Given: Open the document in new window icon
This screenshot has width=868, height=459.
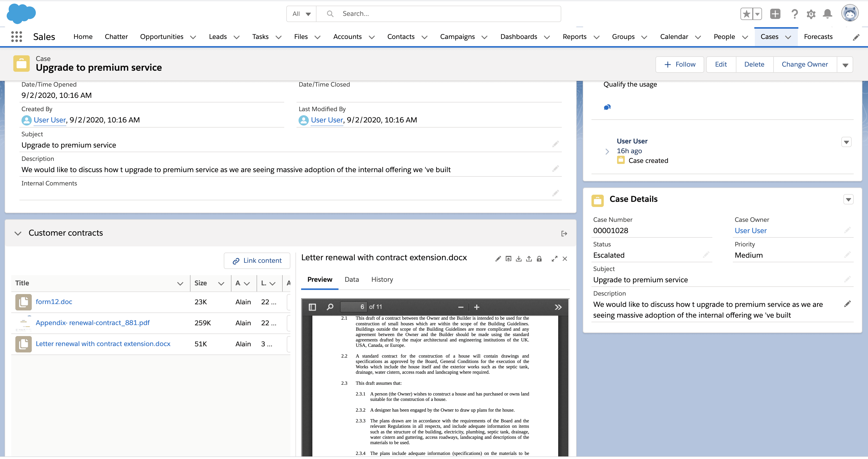Looking at the screenshot, I should pos(509,259).
